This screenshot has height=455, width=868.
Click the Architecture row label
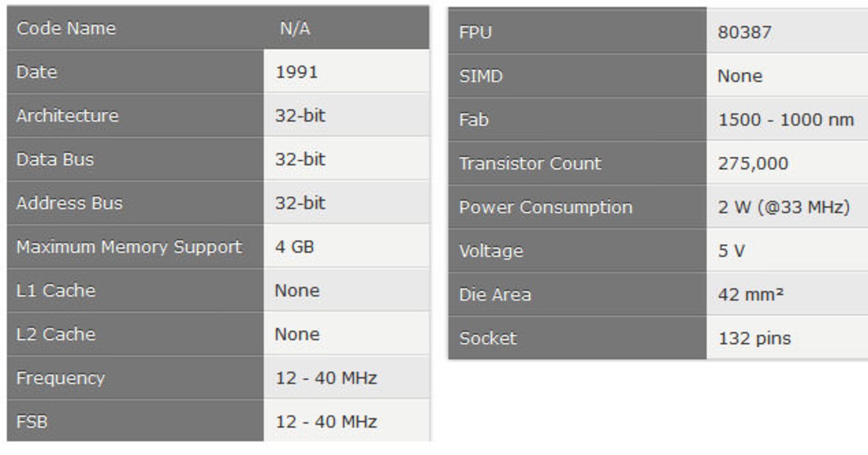[x=67, y=116]
